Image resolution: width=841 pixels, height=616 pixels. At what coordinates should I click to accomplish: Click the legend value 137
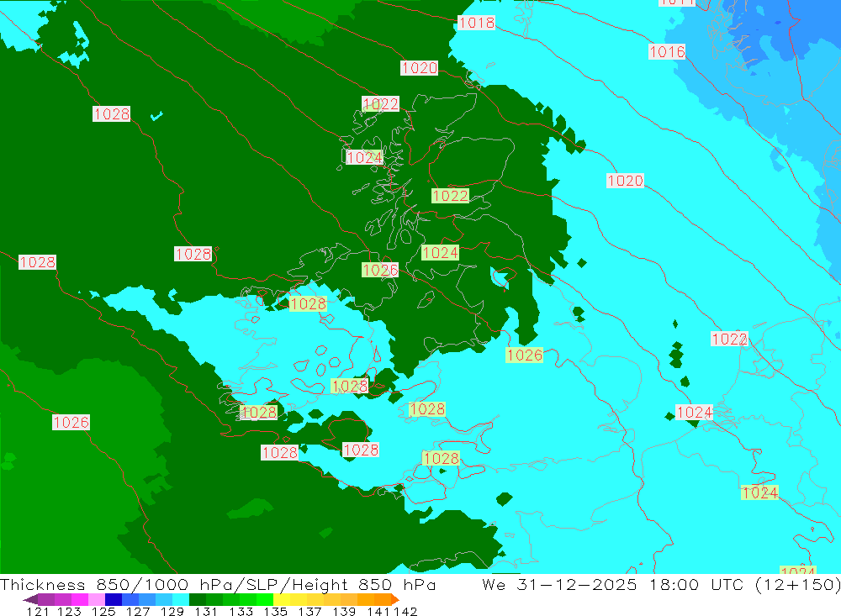(309, 612)
